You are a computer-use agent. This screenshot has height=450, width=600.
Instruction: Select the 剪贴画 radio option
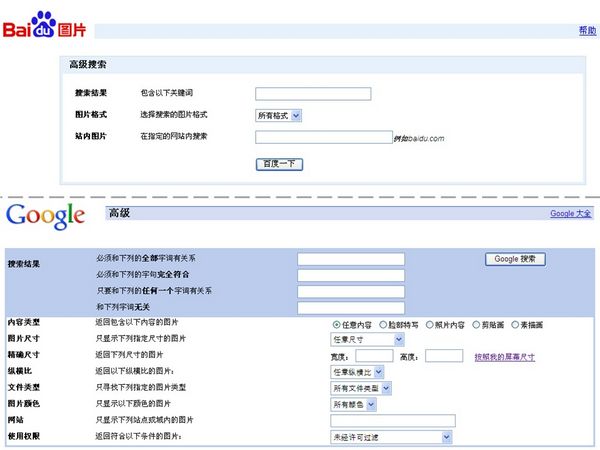pos(474,324)
